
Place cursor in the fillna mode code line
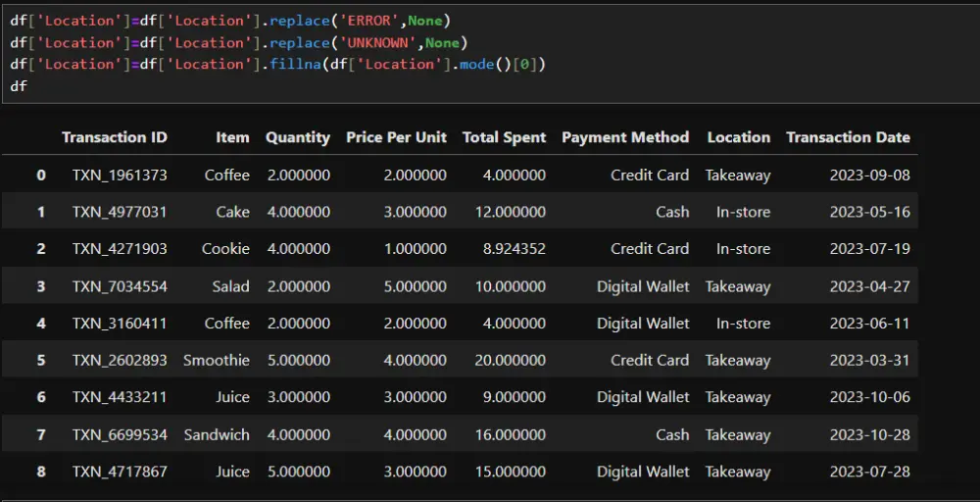click(277, 64)
